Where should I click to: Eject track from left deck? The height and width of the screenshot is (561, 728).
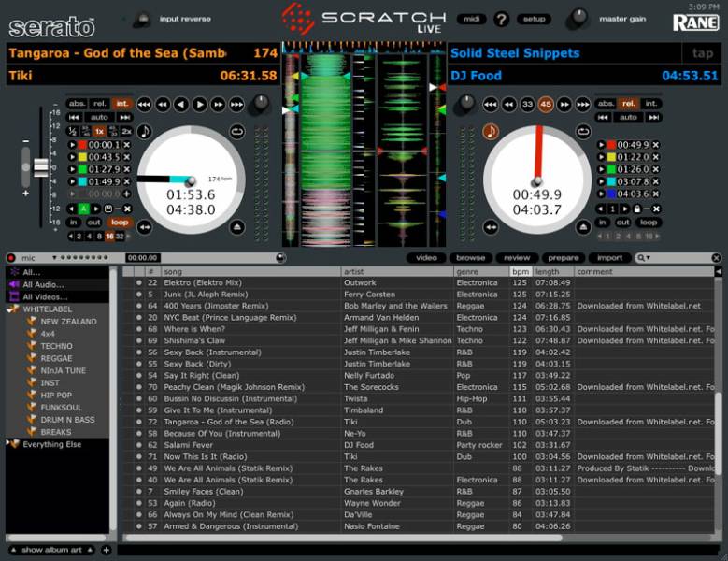click(x=237, y=227)
